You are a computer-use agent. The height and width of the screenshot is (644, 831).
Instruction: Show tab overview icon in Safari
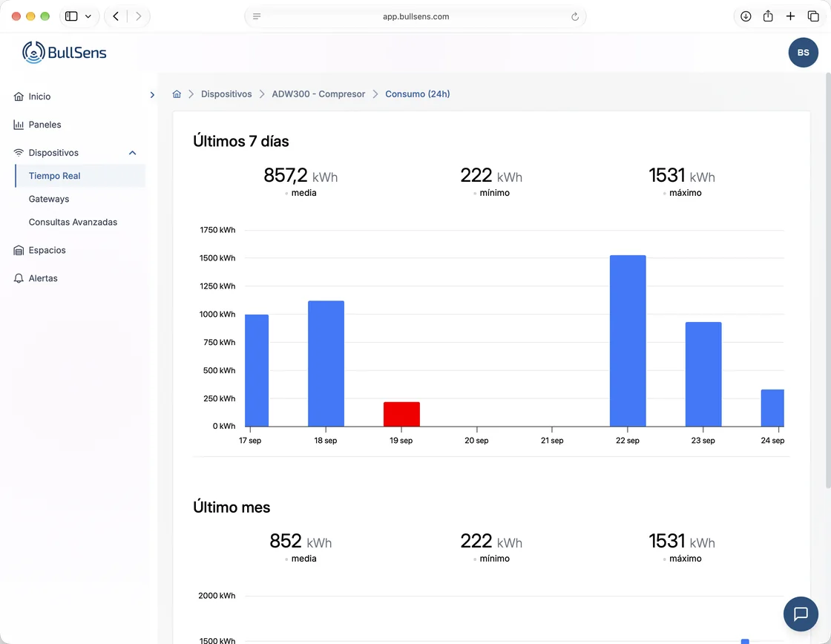click(813, 16)
